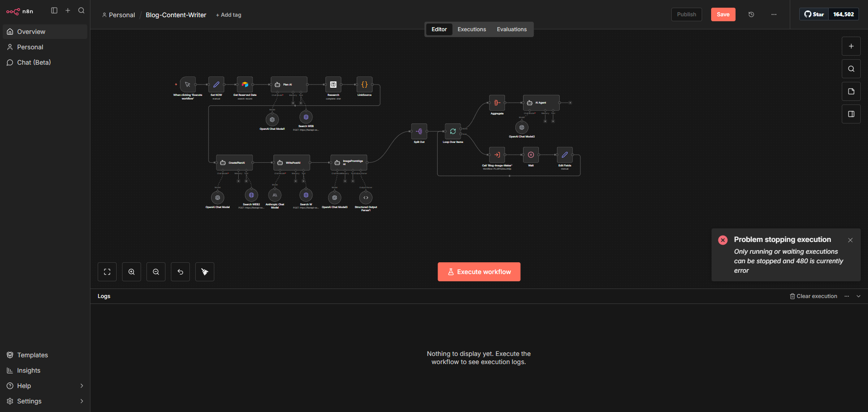
Task: Select the WritePostAI node
Action: coord(292,163)
